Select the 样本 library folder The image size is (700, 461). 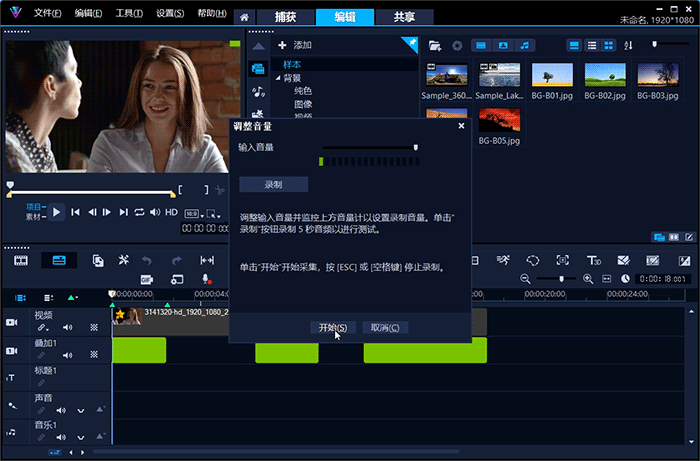[x=292, y=65]
